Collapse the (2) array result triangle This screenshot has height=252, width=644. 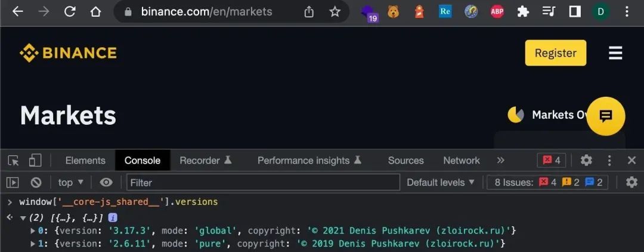click(23, 218)
